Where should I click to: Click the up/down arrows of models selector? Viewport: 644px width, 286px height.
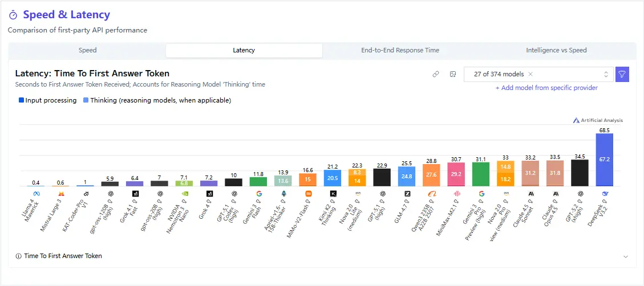click(606, 74)
